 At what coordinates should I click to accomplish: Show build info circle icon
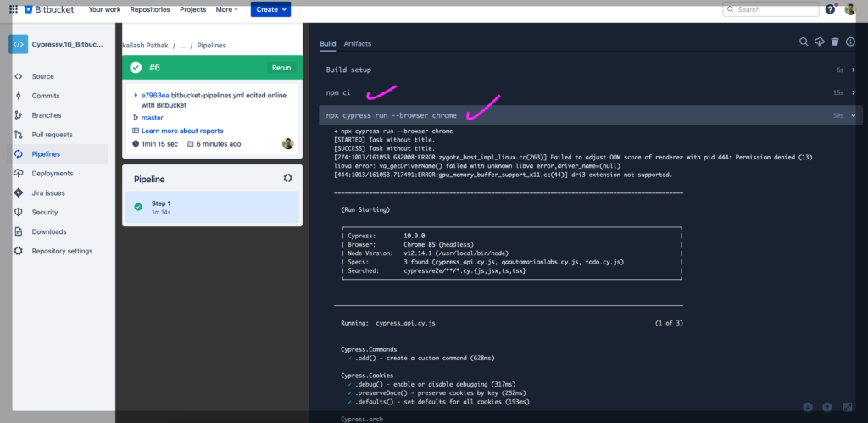(x=851, y=42)
